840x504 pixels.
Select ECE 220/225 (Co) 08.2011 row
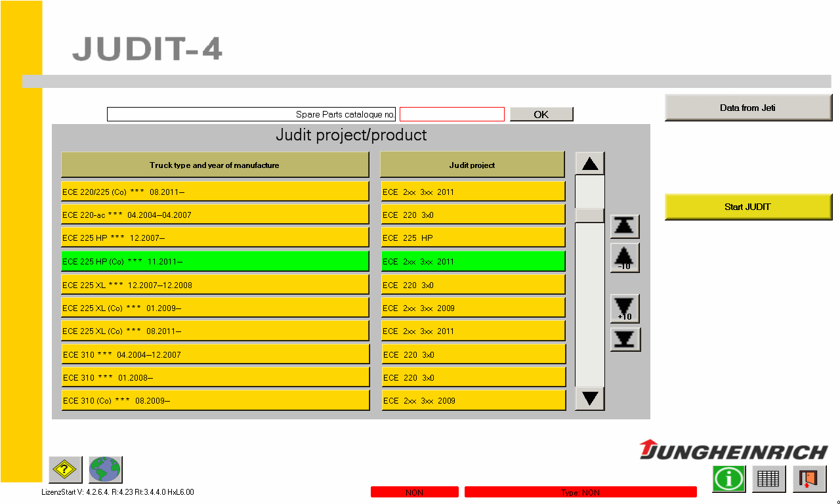pyautogui.click(x=215, y=192)
